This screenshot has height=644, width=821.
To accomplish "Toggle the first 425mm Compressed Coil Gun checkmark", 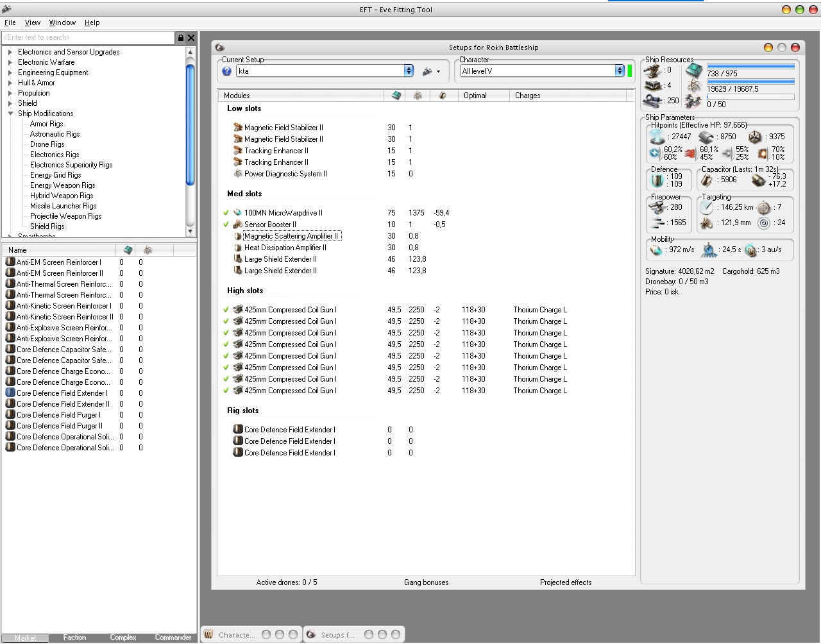I will point(226,310).
